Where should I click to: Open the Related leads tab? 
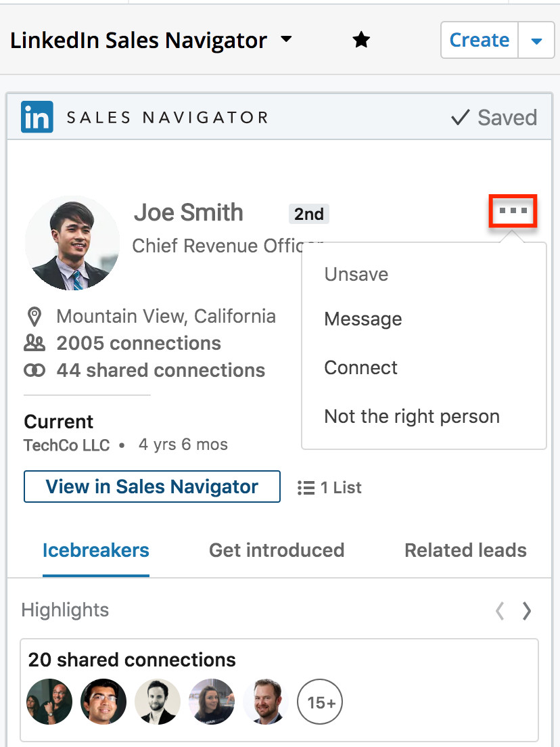pyautogui.click(x=466, y=550)
